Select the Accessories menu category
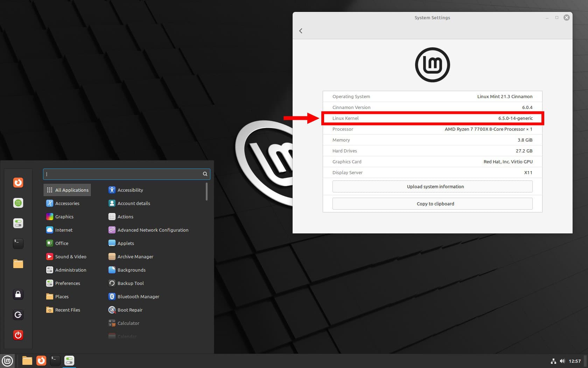 67,203
